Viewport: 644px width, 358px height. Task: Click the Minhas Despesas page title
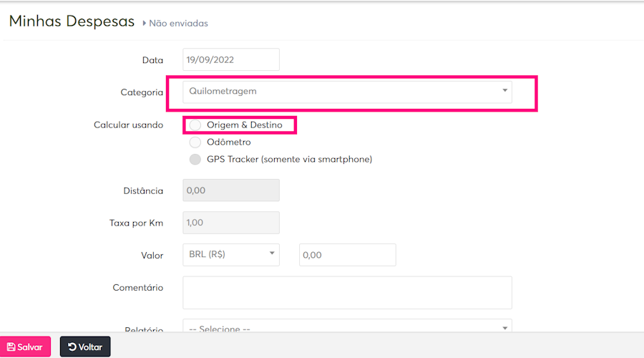pyautogui.click(x=72, y=21)
